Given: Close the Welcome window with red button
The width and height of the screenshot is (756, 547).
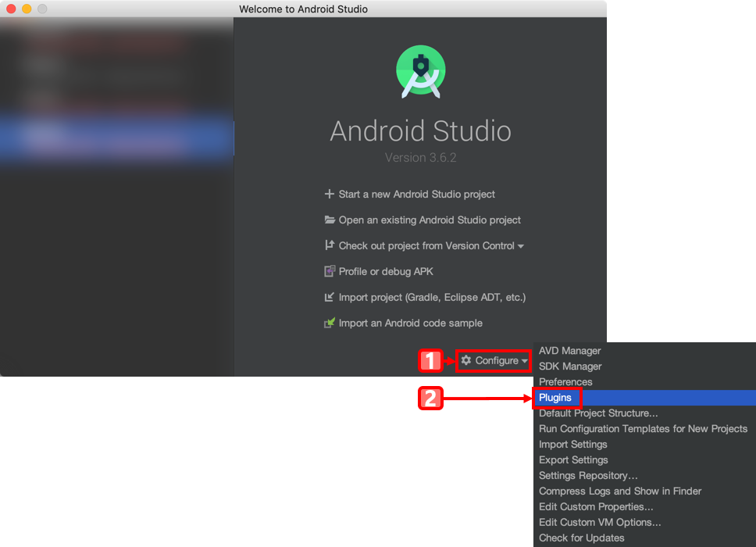Looking at the screenshot, I should pos(11,9).
